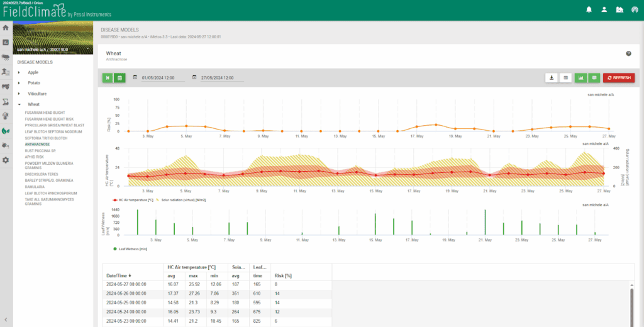This screenshot has height=327, width=644.
Task: Toggle the chart view button
Action: [580, 77]
